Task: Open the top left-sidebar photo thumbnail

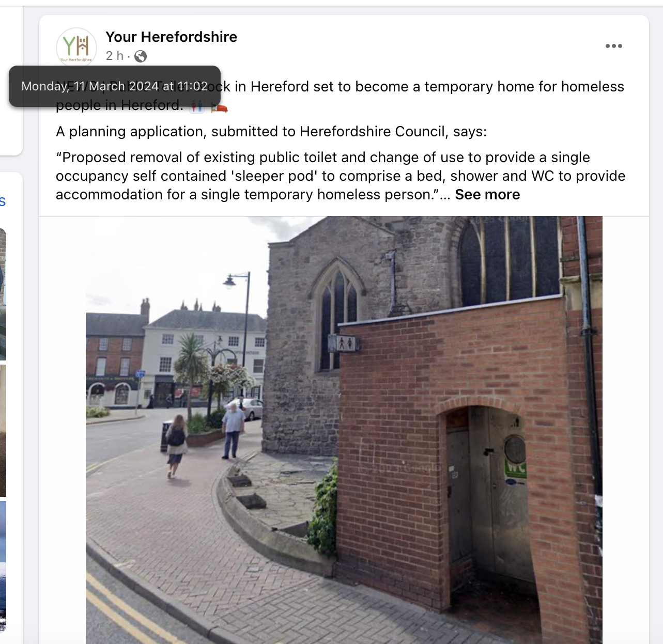Action: (3, 294)
